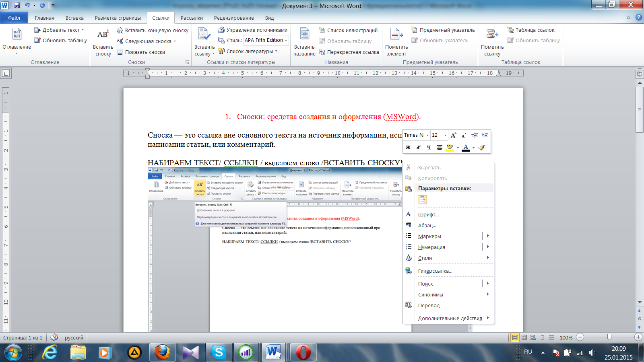Click zoom out minus button
This screenshot has height=362, width=644.
click(580, 337)
